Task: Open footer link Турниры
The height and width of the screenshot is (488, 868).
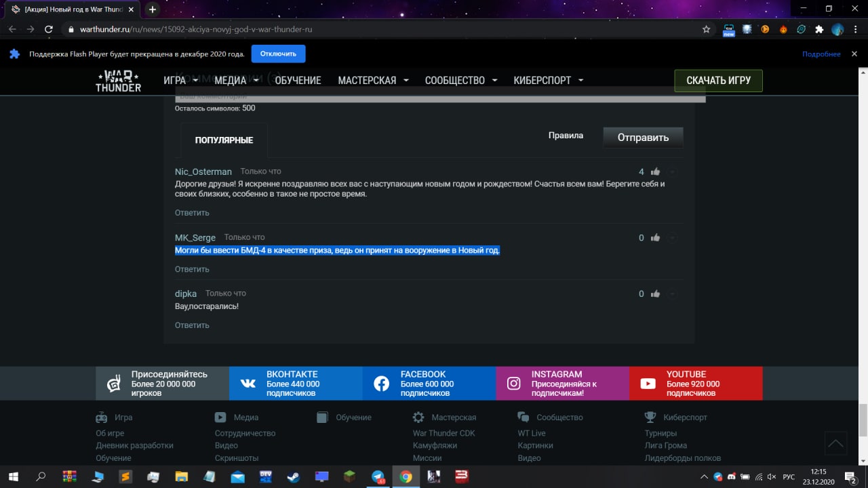Action: click(660, 433)
